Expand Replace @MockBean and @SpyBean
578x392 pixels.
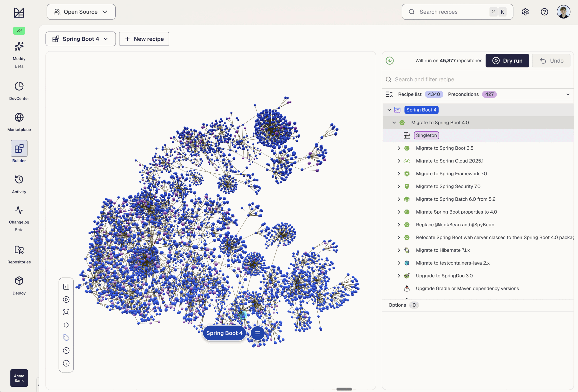[399, 225]
